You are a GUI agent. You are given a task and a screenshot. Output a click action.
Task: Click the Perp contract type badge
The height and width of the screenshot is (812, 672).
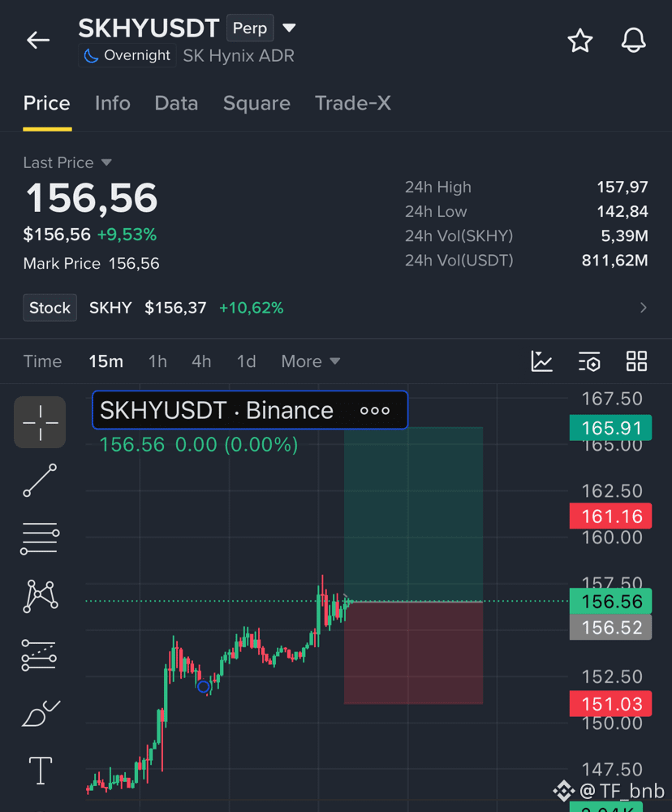(250, 28)
